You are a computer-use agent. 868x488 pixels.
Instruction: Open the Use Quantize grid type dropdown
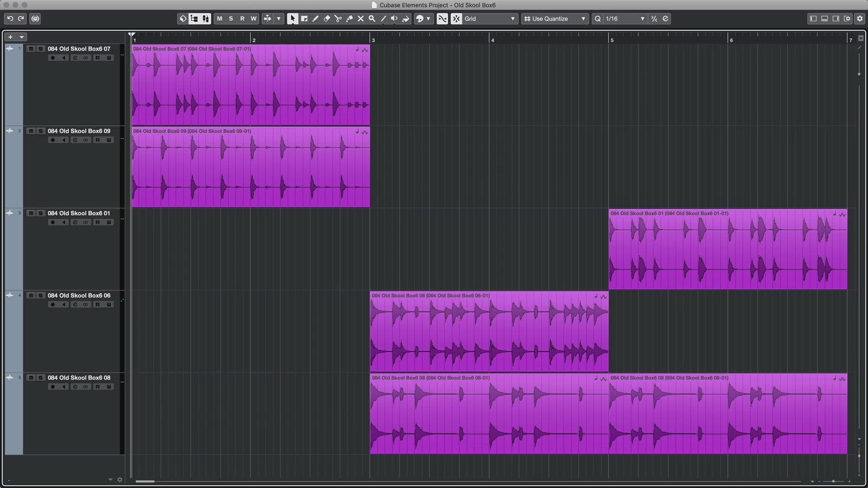[x=555, y=19]
